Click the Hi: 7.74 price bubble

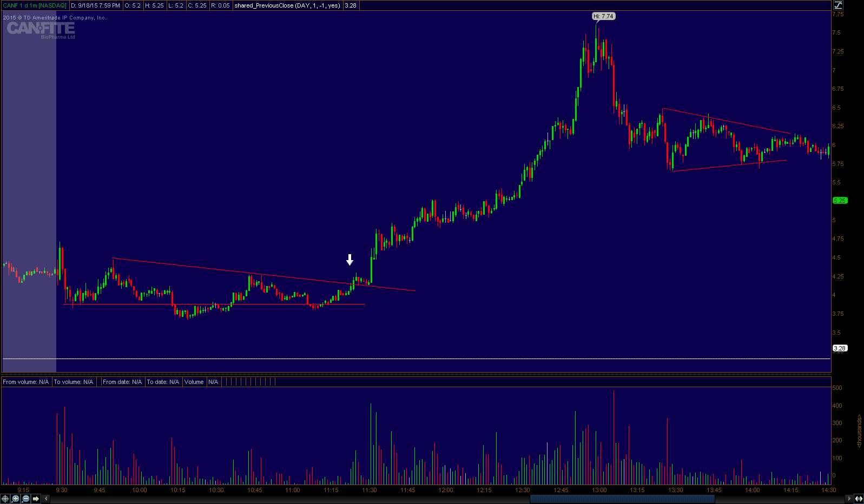point(604,16)
